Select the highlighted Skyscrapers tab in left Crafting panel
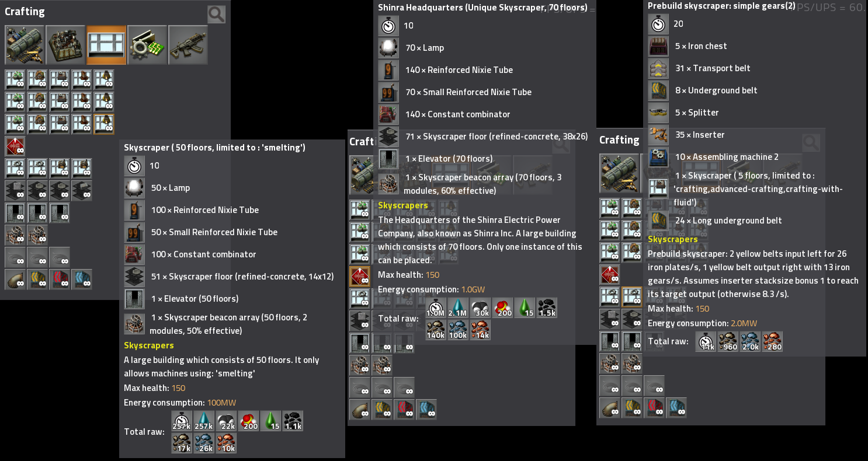 point(106,45)
